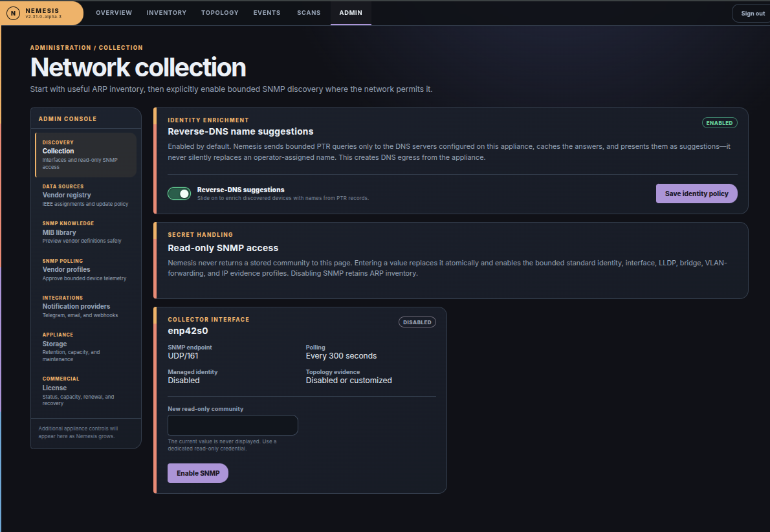Screen dimensions: 770x532
Task: Click the Managed identity Disabled value
Action: coord(184,380)
